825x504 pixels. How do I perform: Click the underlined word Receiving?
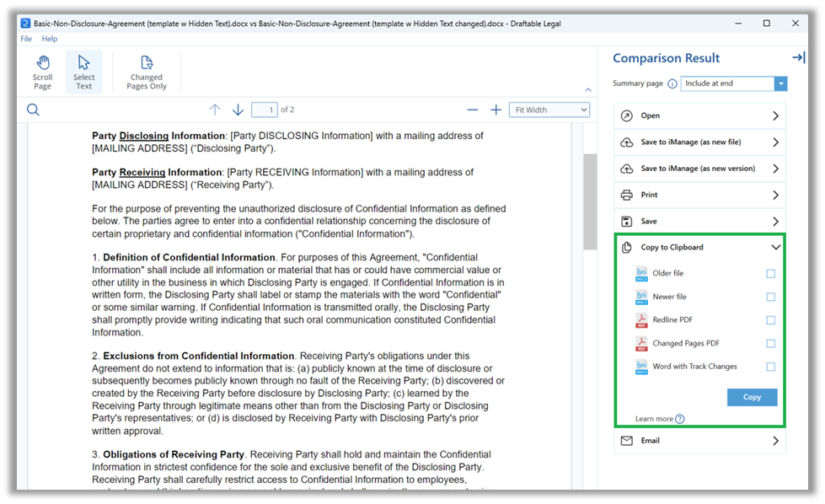[142, 172]
